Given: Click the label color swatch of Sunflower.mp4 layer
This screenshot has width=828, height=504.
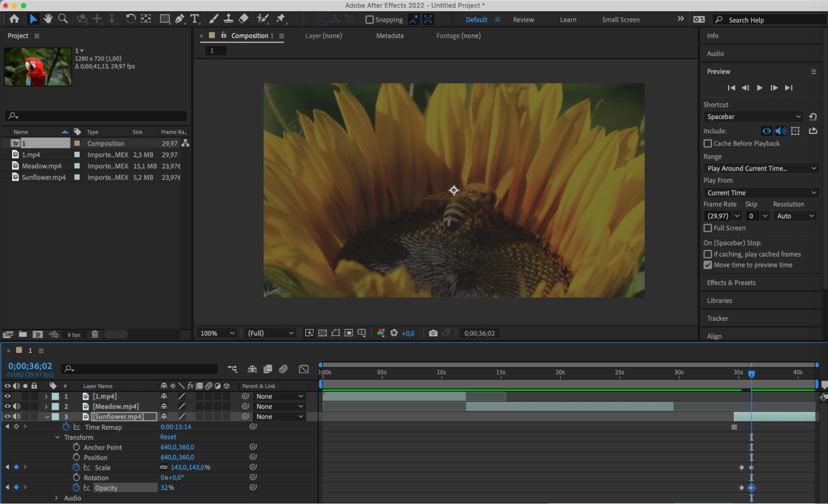Looking at the screenshot, I should click(x=55, y=417).
